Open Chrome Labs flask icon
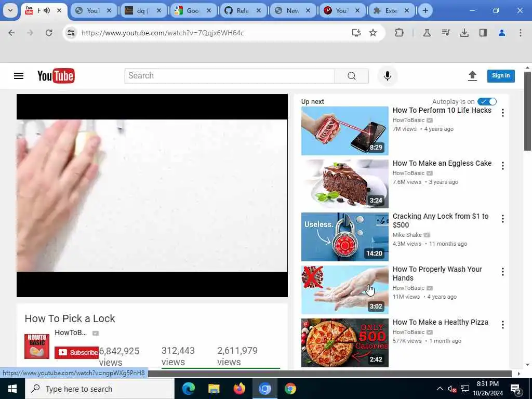This screenshot has height=399, width=532. (427, 33)
